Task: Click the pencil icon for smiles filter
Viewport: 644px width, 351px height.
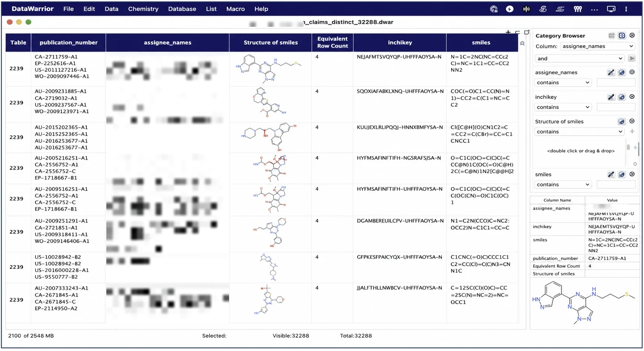Action: point(611,175)
